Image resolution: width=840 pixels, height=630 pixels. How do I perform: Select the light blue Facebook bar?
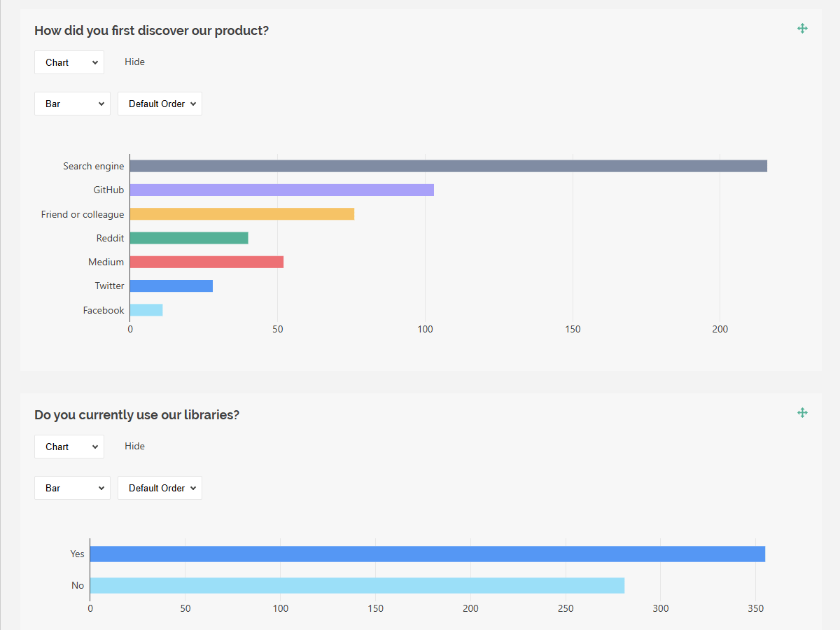146,310
